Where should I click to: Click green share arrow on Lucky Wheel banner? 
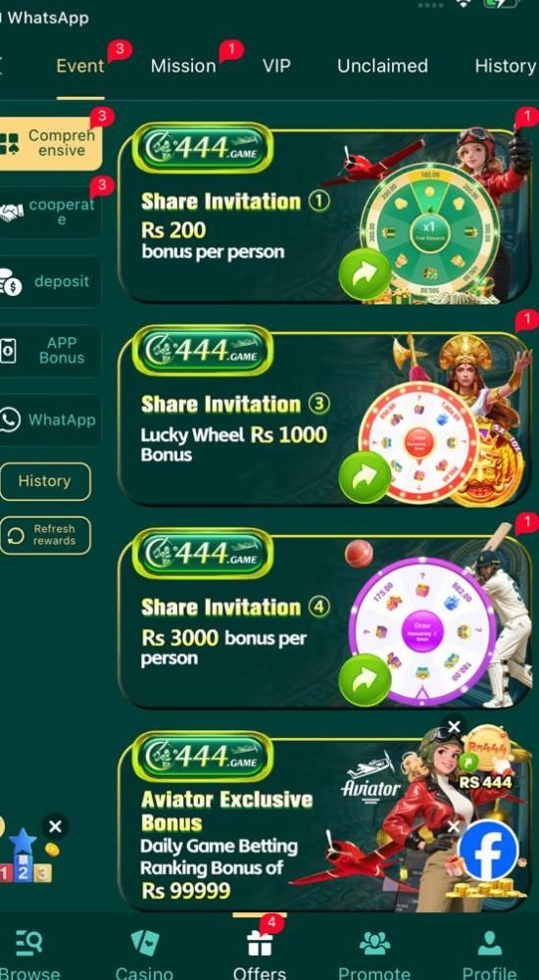pyautogui.click(x=365, y=477)
